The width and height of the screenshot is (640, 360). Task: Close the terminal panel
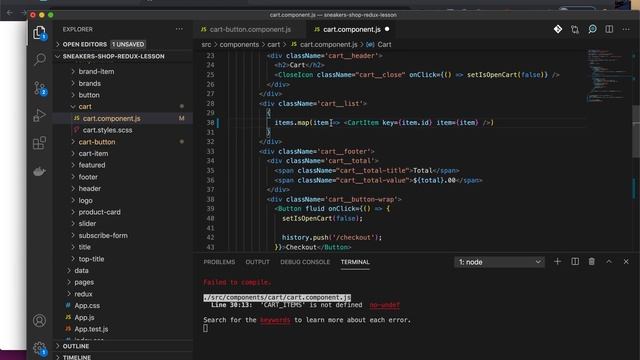click(x=626, y=262)
